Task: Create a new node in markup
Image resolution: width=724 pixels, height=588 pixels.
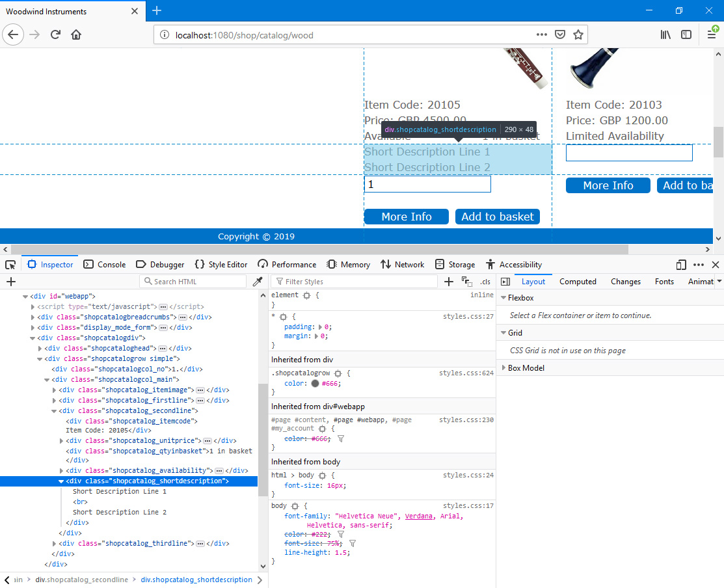Action: pos(11,282)
